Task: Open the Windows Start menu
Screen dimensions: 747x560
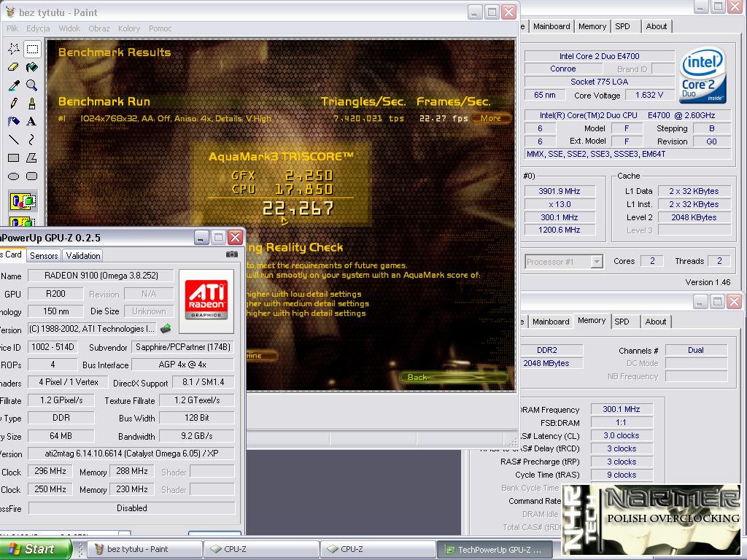Action: tap(35, 549)
